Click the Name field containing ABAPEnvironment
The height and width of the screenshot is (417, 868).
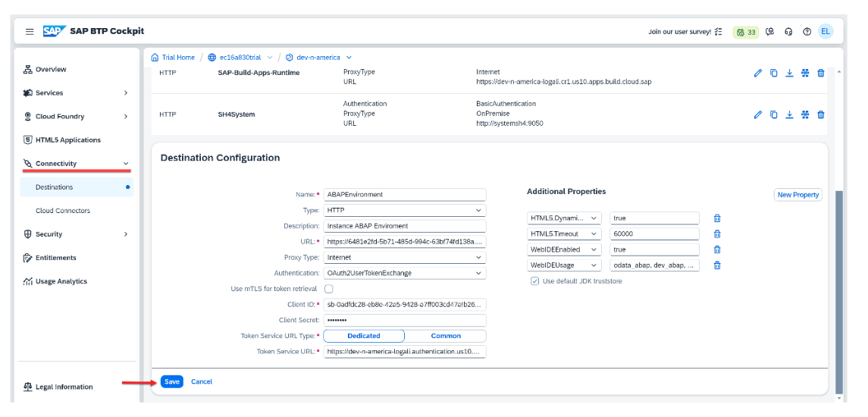pyautogui.click(x=405, y=194)
